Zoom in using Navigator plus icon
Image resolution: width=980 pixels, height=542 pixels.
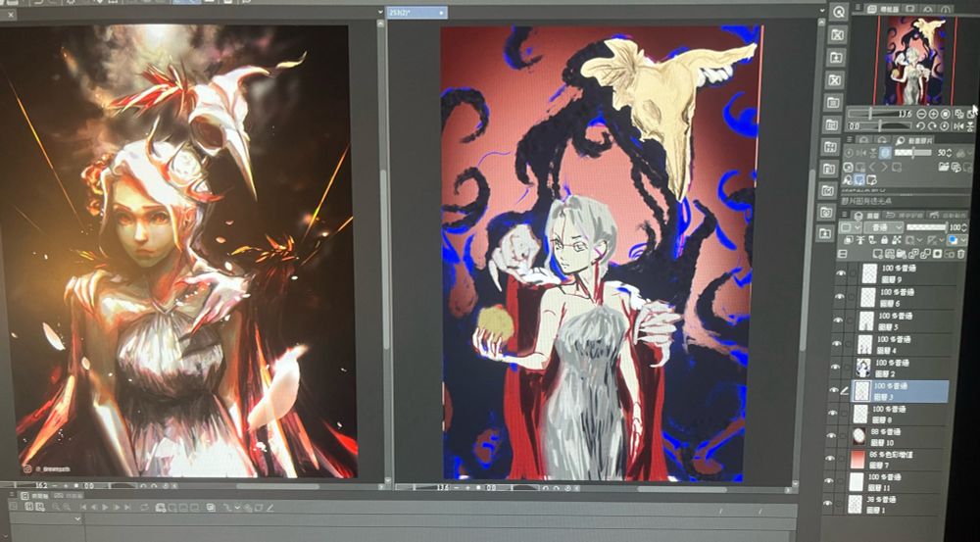pyautogui.click(x=933, y=114)
